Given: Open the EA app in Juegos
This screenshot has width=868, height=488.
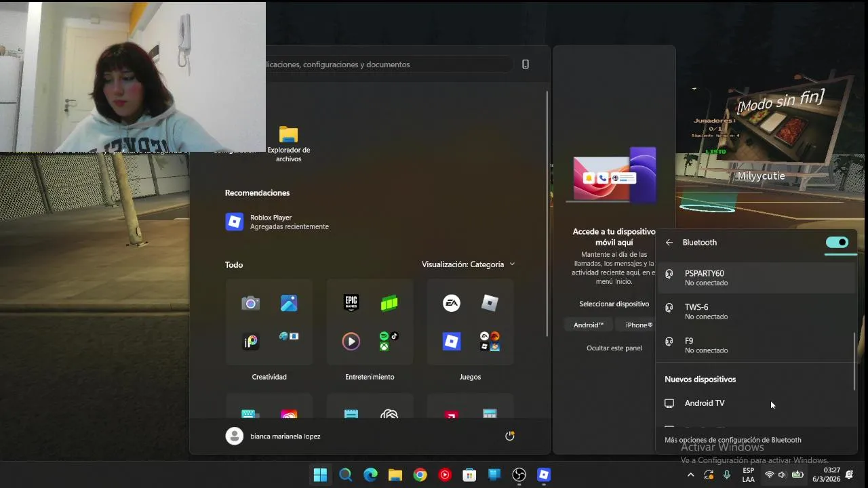Looking at the screenshot, I should pos(452,303).
